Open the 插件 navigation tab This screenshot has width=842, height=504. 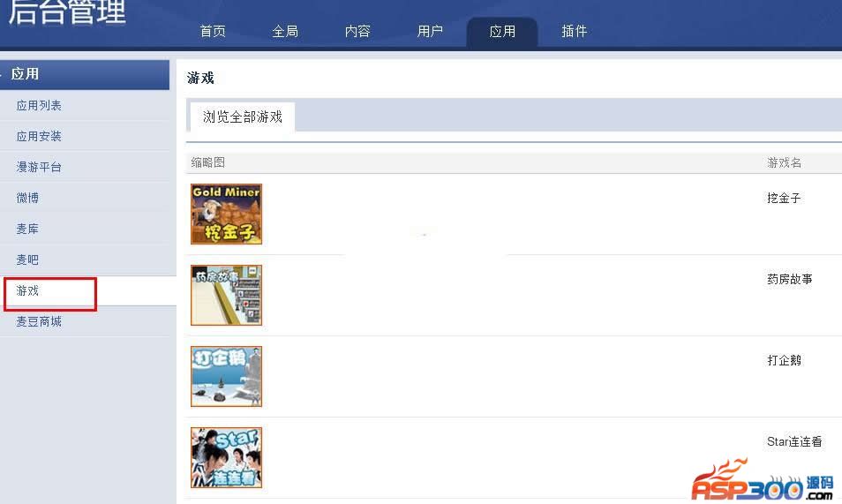tap(574, 31)
